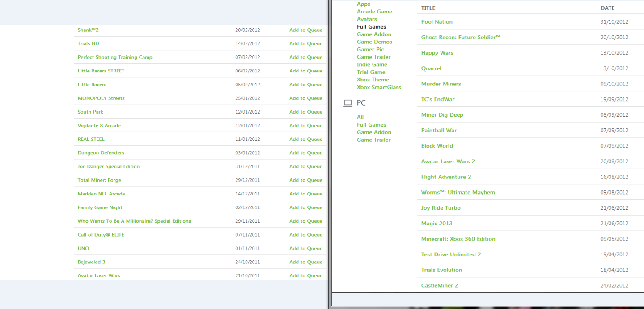Open Test Drive Unlimited 2 title
Viewport: 644px width, 309px height.
[451, 254]
